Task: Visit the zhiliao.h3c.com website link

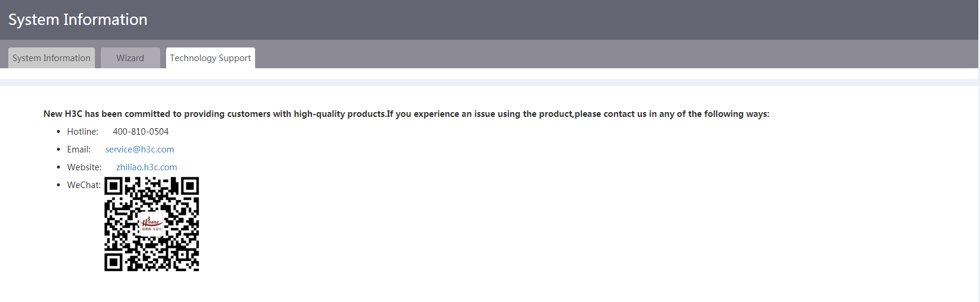Action: tap(147, 167)
